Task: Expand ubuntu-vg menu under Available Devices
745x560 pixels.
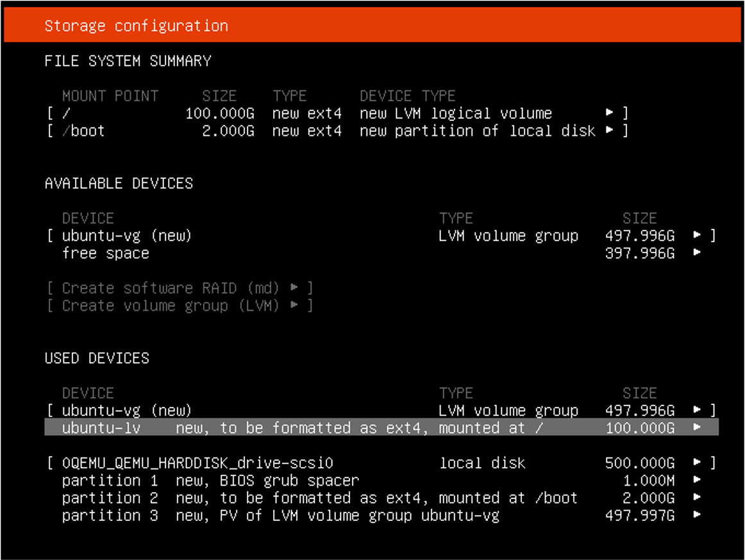Action: 697,236
